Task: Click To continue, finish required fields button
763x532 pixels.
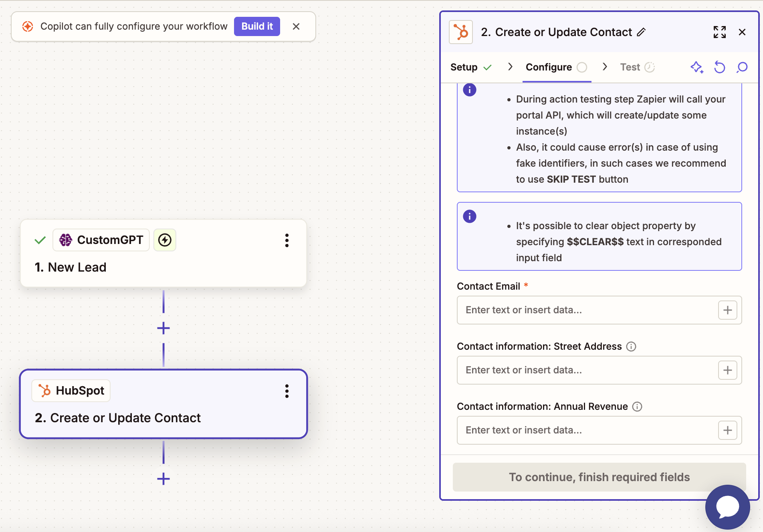Action: pos(599,477)
